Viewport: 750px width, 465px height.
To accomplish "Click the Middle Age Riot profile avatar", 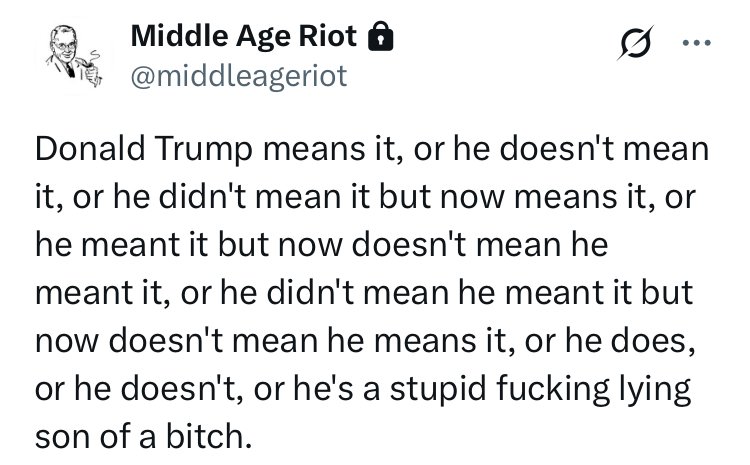I will point(75,56).
